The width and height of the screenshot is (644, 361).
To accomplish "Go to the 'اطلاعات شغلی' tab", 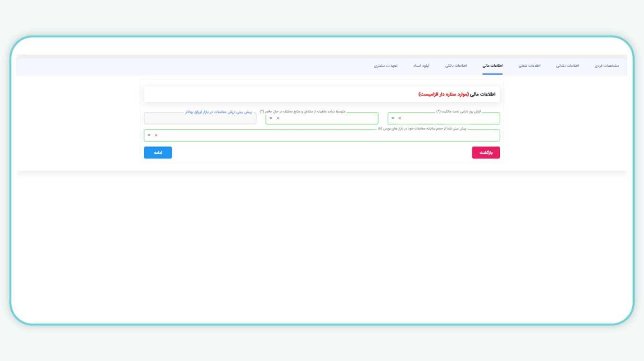I will tap(529, 66).
